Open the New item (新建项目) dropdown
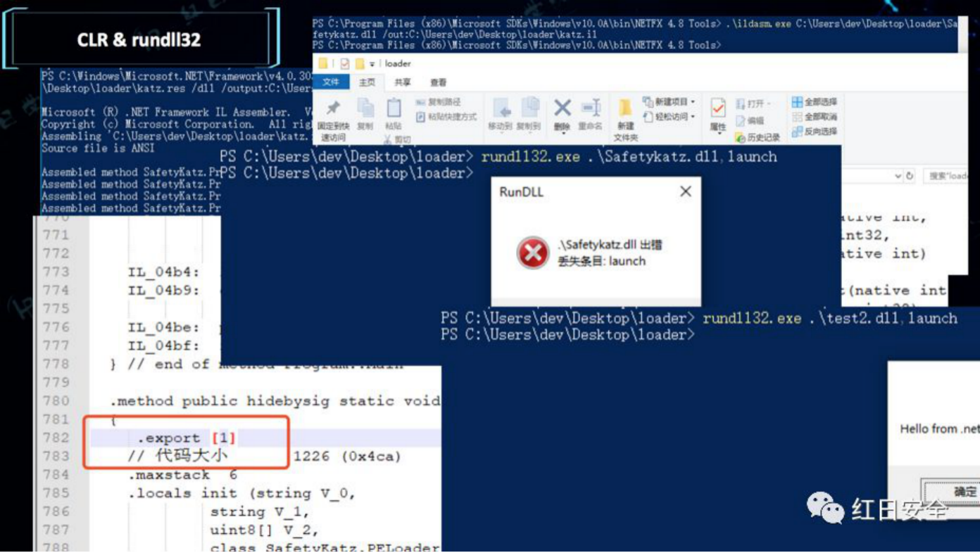This screenshot has height=553, width=980. click(668, 102)
